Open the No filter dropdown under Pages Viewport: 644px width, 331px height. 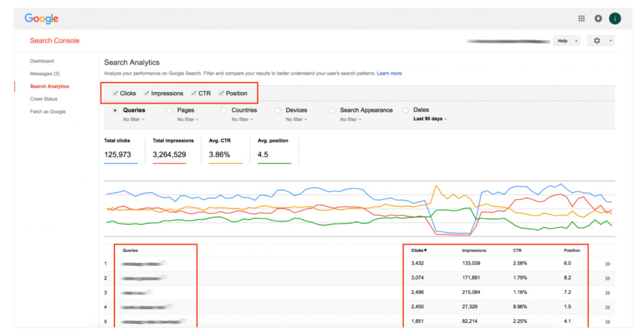click(x=188, y=120)
